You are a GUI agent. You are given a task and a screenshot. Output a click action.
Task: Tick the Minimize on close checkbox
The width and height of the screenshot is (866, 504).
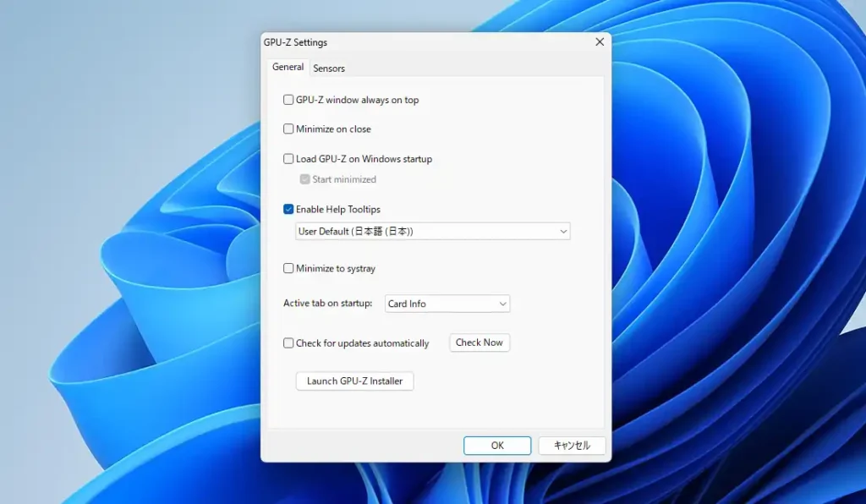click(288, 129)
